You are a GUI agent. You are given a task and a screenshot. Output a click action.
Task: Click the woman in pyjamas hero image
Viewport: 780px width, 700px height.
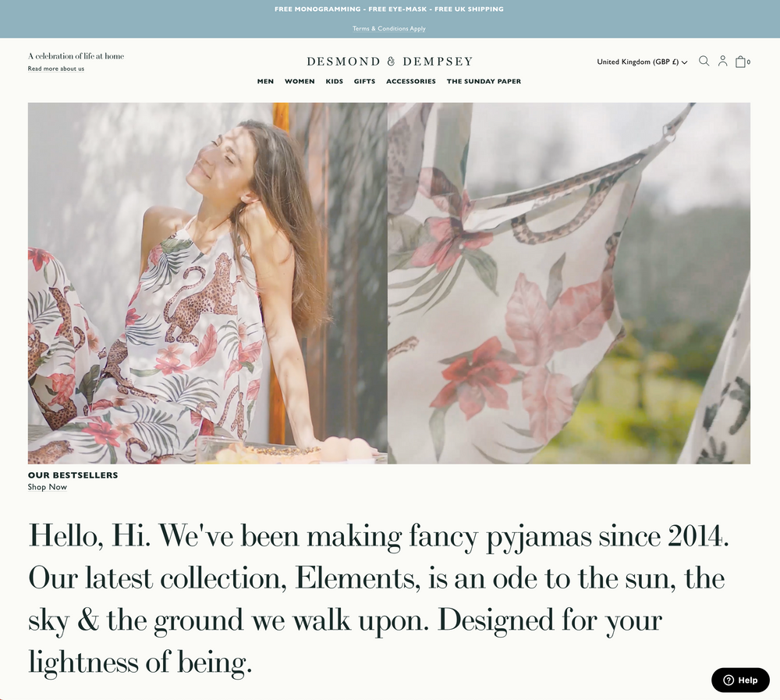(x=207, y=283)
